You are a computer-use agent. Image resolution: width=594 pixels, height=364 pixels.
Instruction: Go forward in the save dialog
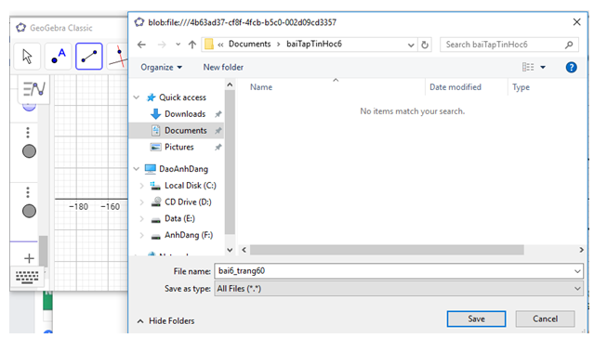(x=162, y=45)
